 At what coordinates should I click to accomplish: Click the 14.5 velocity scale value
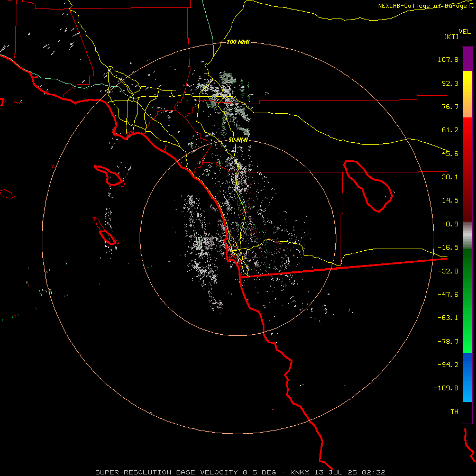coord(450,200)
